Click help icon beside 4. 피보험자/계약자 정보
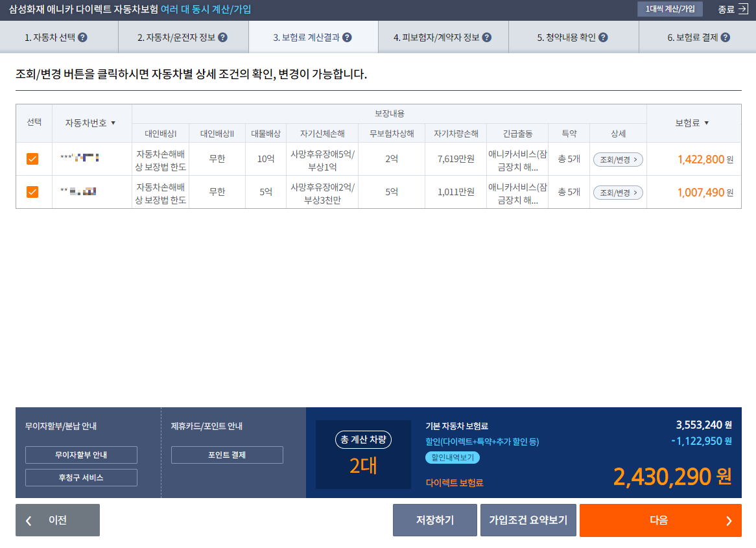Screen dimensions: 756x548 486,37
